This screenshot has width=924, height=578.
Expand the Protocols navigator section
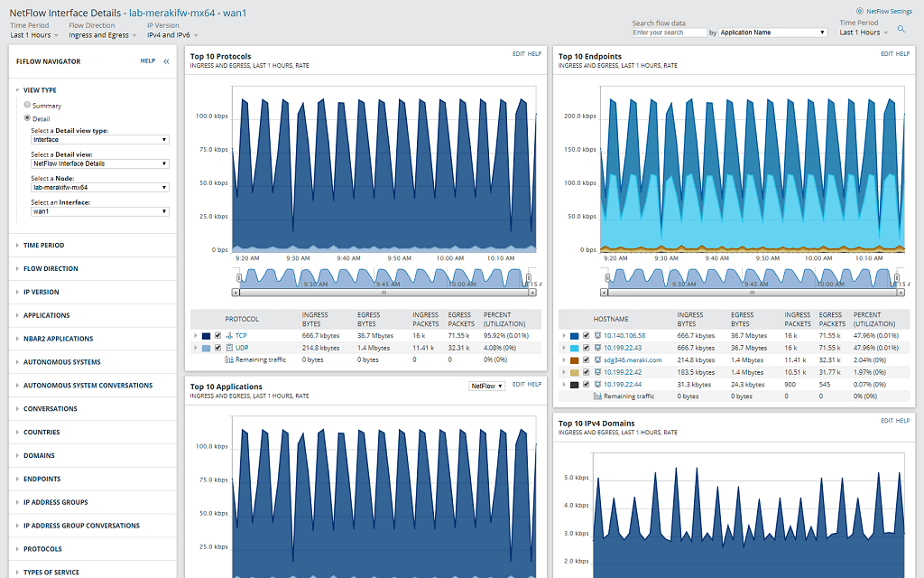(x=18, y=549)
